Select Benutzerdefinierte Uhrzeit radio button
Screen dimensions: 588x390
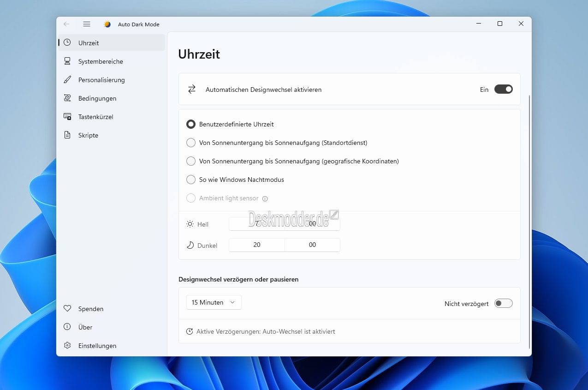[x=191, y=124]
